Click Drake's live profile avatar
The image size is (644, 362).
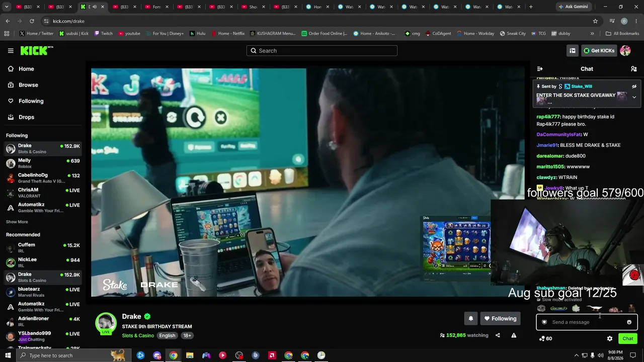coord(106,323)
